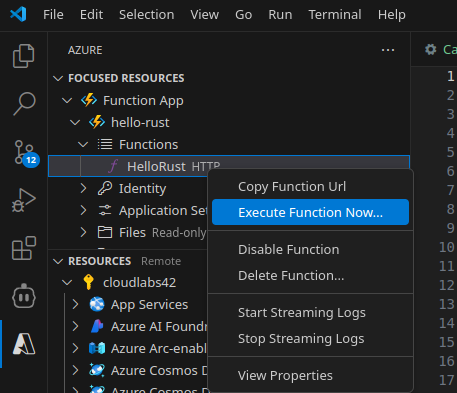Collapse the Focused Resources section
This screenshot has height=393, width=457.
click(58, 78)
